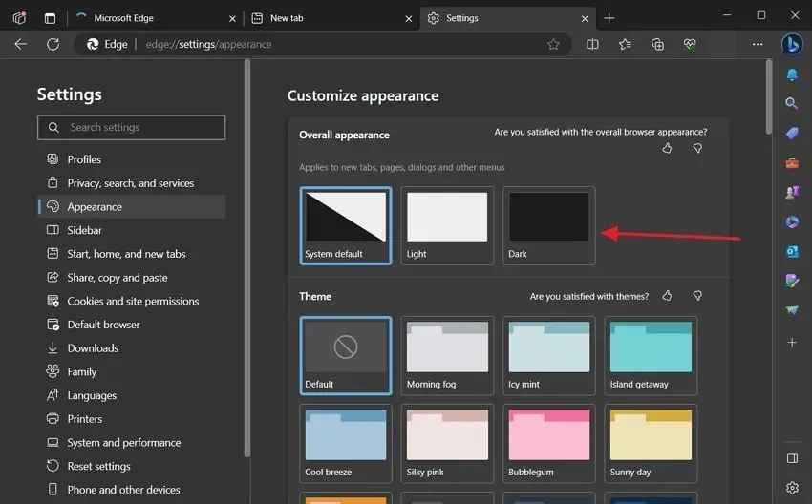Open Tools briefcase sidebar icon

click(792, 163)
